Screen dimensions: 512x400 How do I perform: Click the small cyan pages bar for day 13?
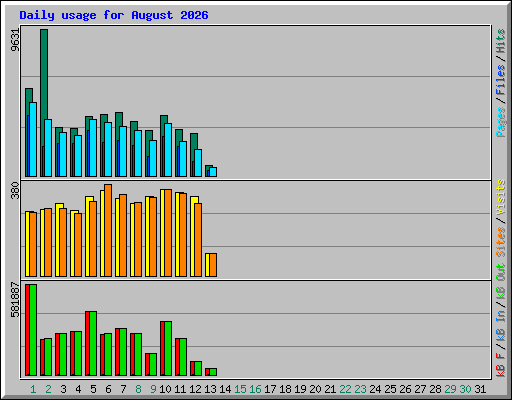coord(213,172)
